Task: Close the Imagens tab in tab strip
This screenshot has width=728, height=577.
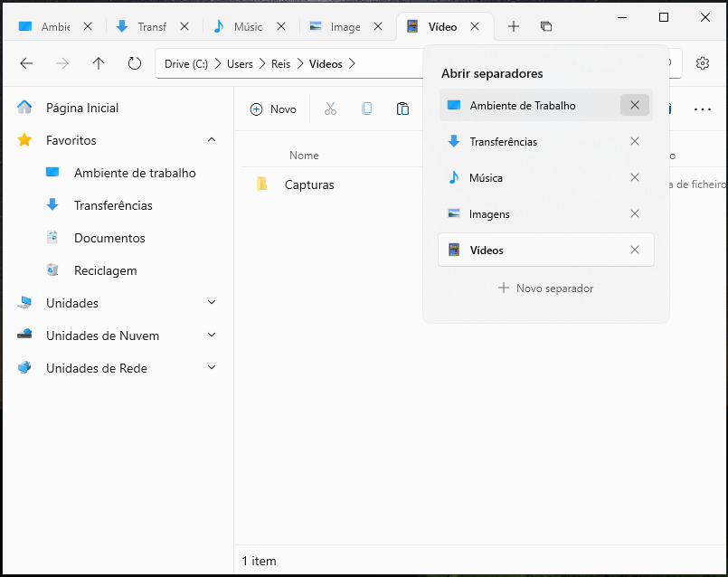Action: click(378, 26)
